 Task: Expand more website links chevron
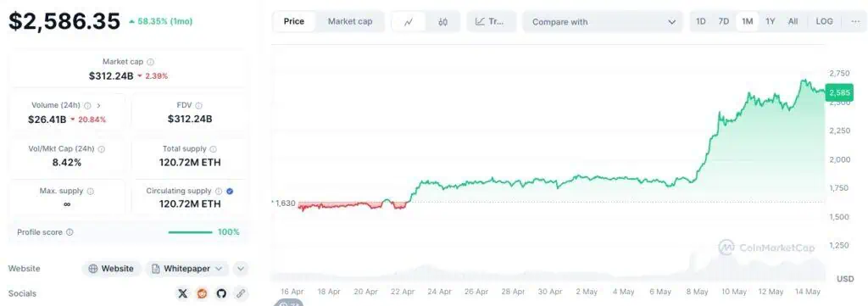[x=240, y=269]
